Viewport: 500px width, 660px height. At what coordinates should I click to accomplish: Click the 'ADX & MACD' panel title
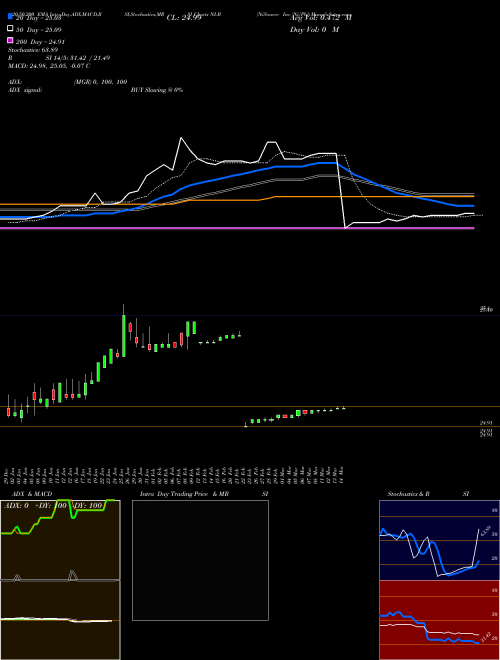[32, 494]
